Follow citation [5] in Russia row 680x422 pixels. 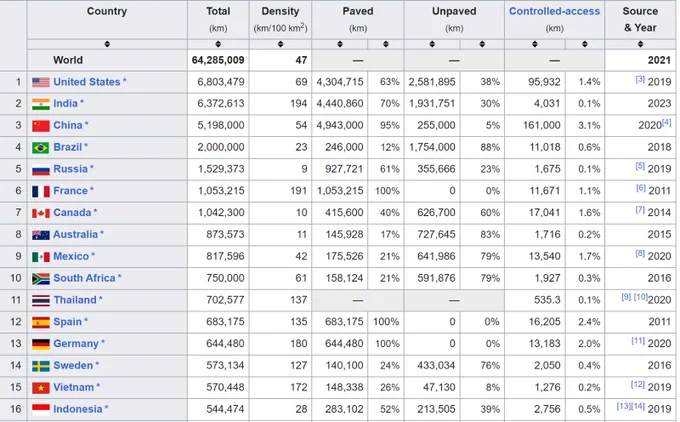pyautogui.click(x=640, y=166)
